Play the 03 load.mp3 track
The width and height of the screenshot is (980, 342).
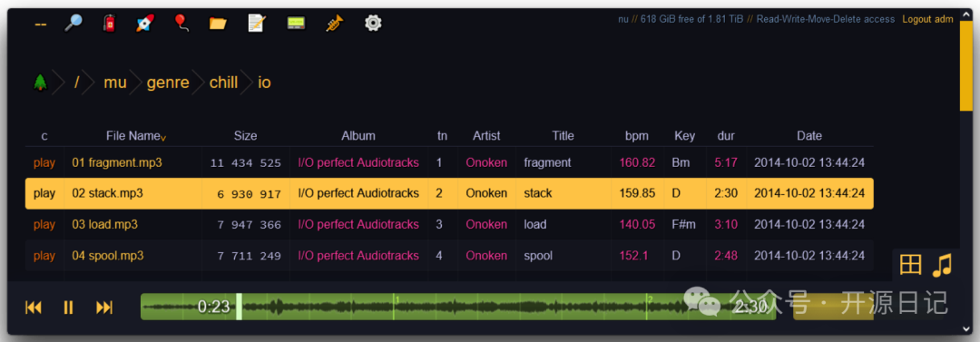pos(44,224)
